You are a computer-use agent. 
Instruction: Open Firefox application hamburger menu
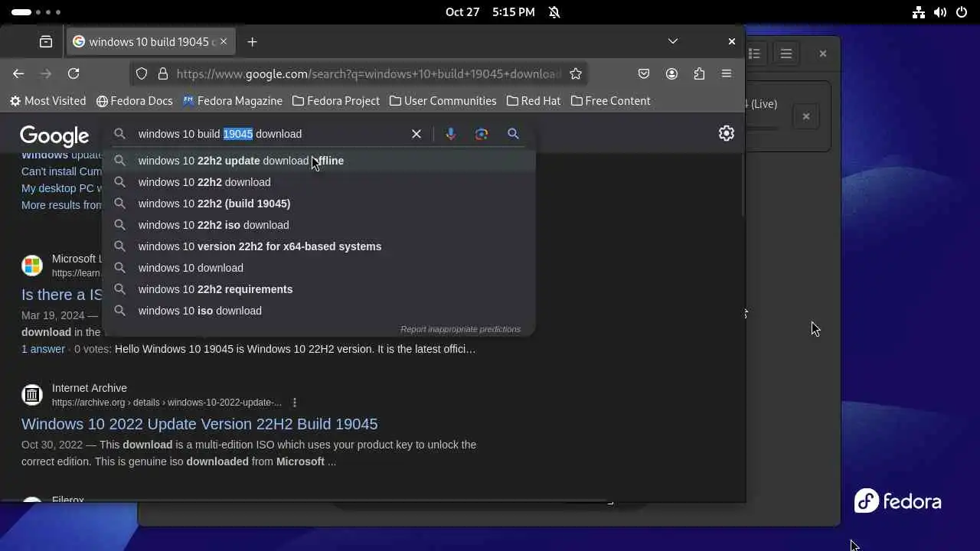727,73
